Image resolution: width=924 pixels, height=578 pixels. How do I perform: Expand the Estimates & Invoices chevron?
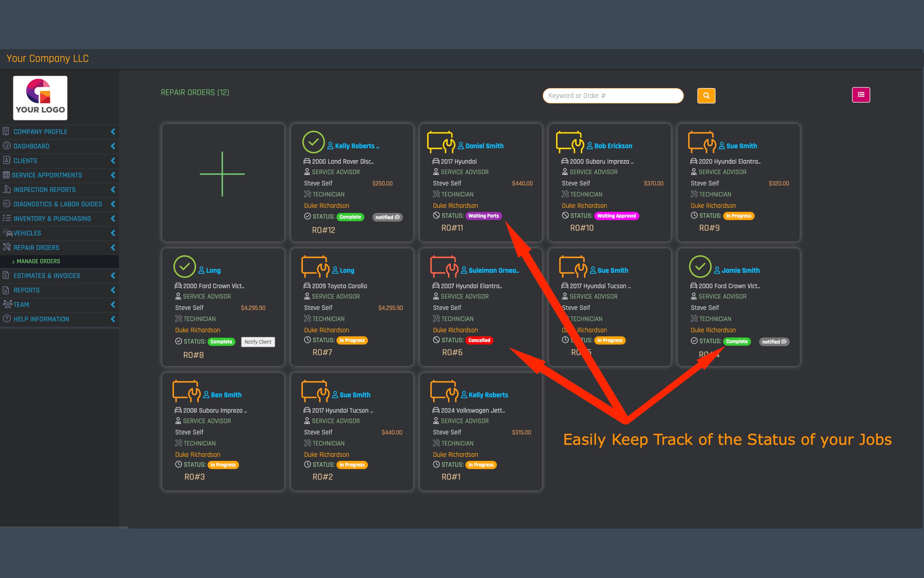(113, 276)
